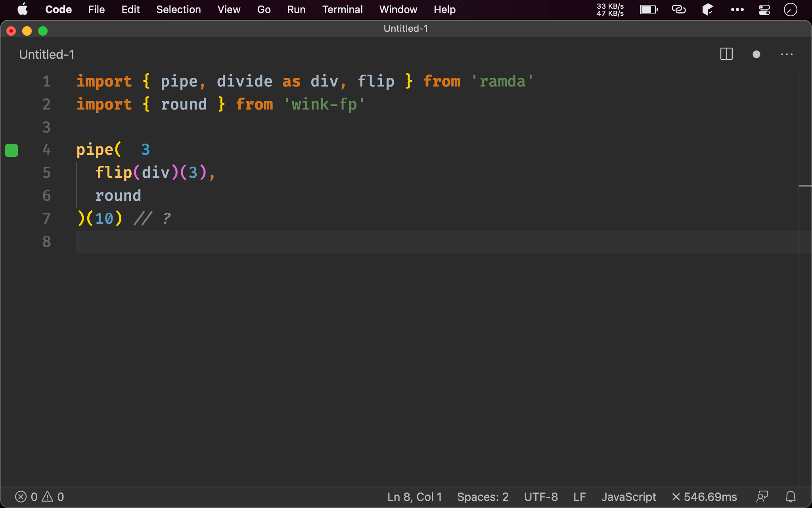Image resolution: width=812 pixels, height=508 pixels.
Task: Click the feedback person icon in status bar
Action: (762, 497)
